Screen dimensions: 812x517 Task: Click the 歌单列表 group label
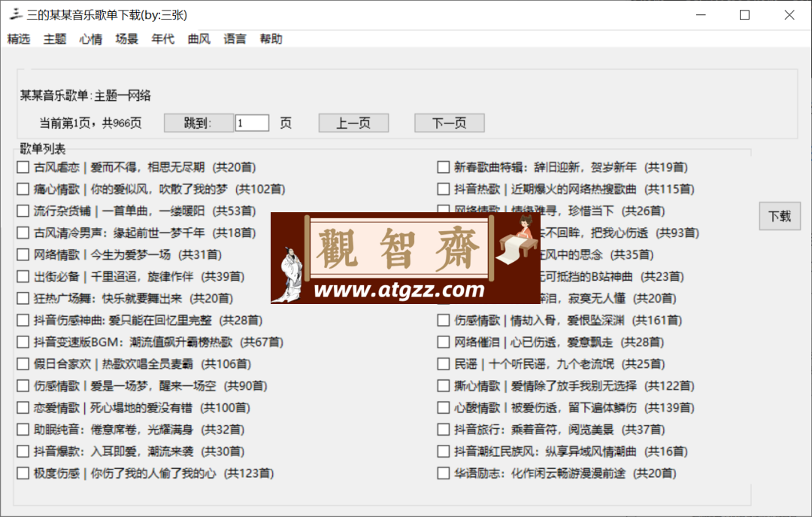tap(42, 149)
